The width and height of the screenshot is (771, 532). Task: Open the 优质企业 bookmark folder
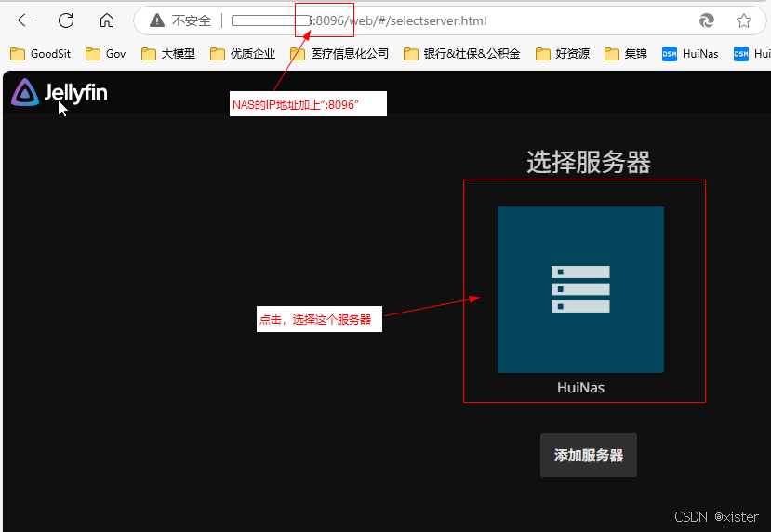243,54
